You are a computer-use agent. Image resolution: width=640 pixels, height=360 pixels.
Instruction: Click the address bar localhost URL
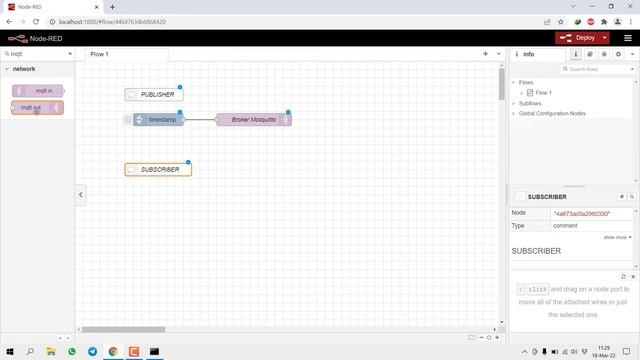[112, 22]
